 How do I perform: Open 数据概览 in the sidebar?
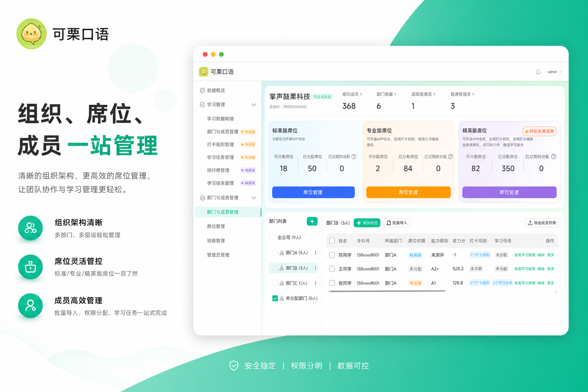point(216,90)
